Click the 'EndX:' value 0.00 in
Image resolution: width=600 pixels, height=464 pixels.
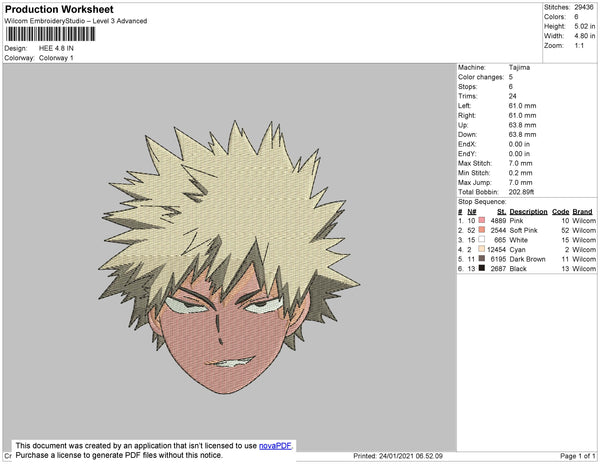tap(519, 144)
